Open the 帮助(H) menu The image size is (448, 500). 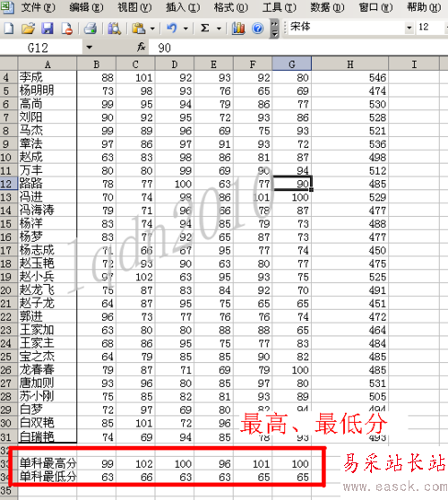click(424, 7)
